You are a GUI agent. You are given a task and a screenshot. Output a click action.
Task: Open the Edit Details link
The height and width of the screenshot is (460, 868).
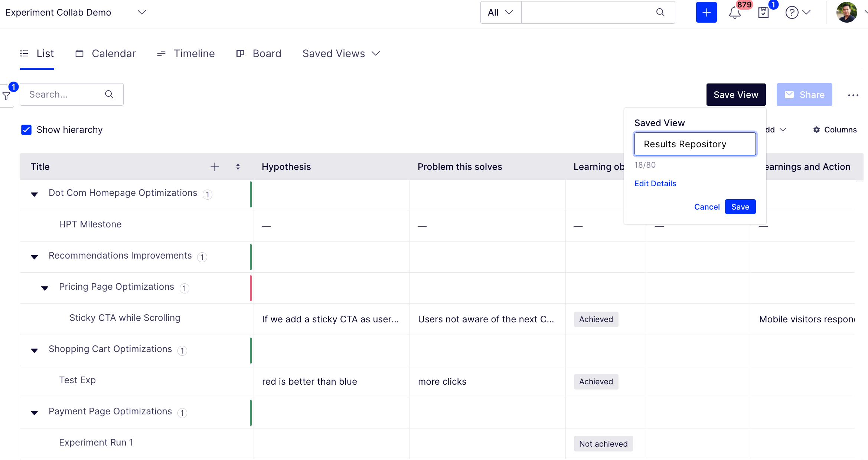point(655,184)
